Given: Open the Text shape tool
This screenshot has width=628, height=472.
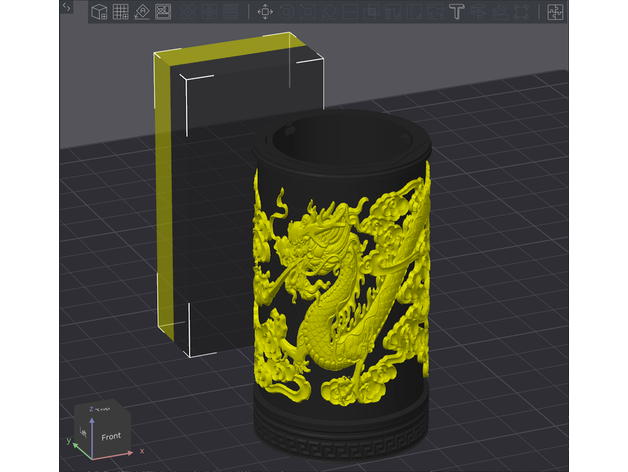Looking at the screenshot, I should 456,12.
